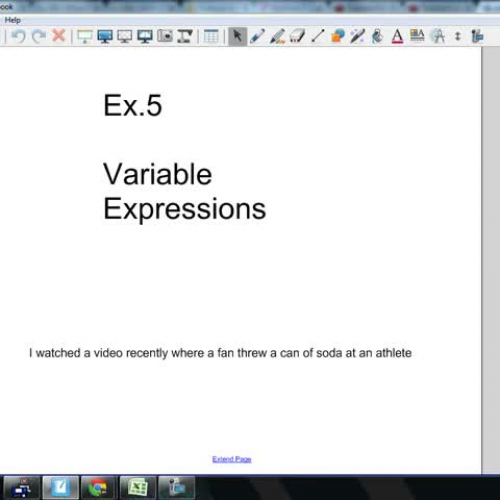Screen dimensions: 500x500
Task: Click the Add-ons icon at toolbar end
Action: coord(477,36)
